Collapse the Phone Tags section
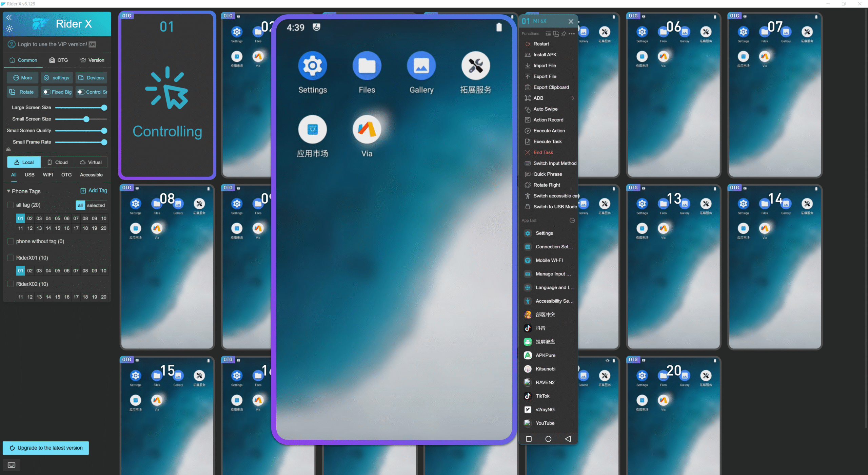Viewport: 868px width, 475px height. pos(8,191)
